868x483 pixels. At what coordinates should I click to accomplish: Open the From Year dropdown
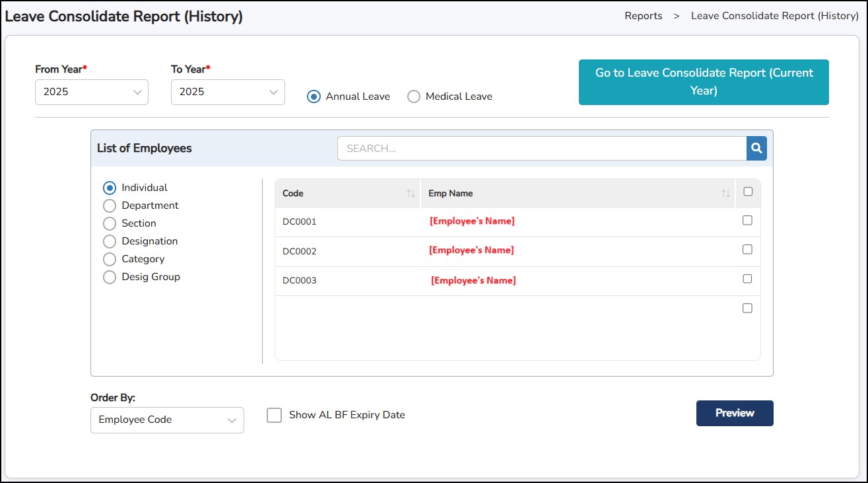[92, 93]
